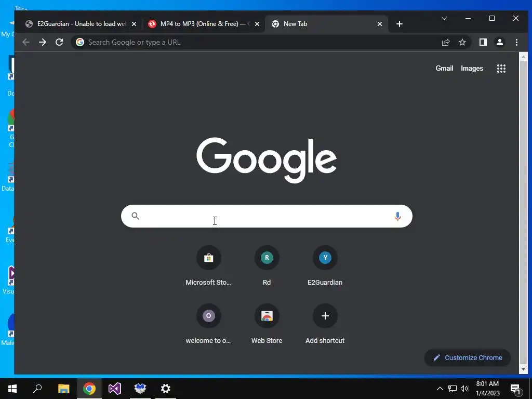This screenshot has width=532, height=399.
Task: Open the Chrome three-dot menu
Action: [516, 42]
